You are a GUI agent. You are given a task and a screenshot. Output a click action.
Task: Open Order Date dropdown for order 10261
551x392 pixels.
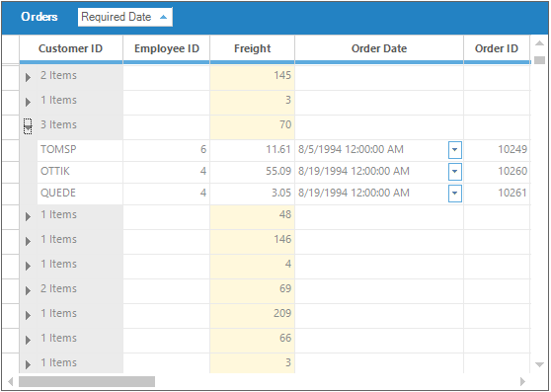454,194
